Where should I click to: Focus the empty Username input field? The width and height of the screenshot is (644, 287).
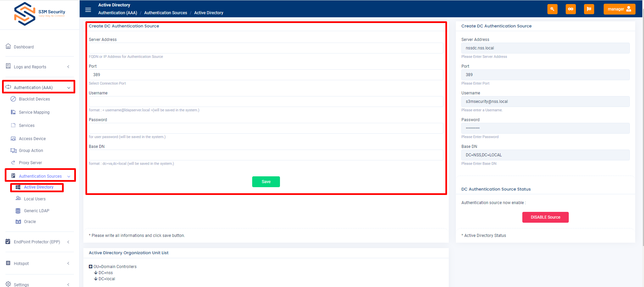pyautogui.click(x=266, y=102)
